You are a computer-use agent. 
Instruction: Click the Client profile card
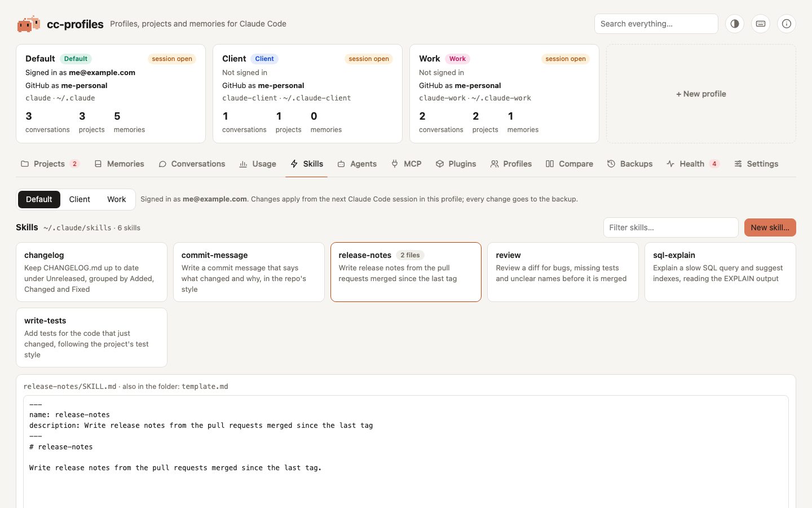click(x=307, y=94)
